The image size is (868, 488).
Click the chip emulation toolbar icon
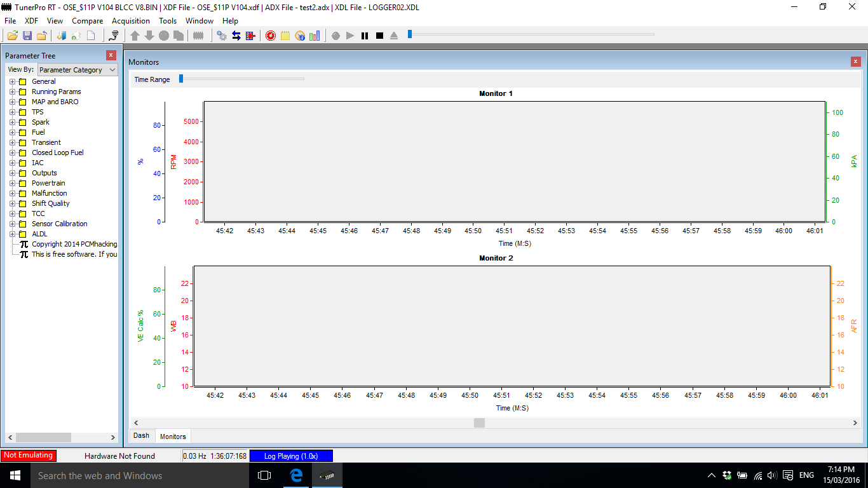[198, 36]
